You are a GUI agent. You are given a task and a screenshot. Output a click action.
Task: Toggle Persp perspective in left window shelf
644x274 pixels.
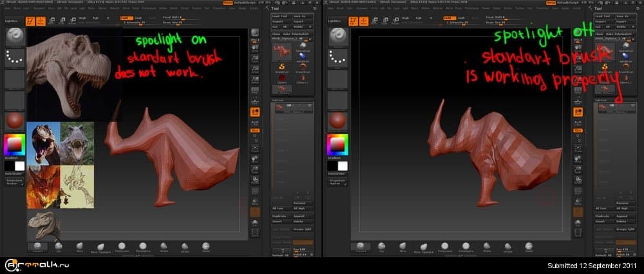255,92
